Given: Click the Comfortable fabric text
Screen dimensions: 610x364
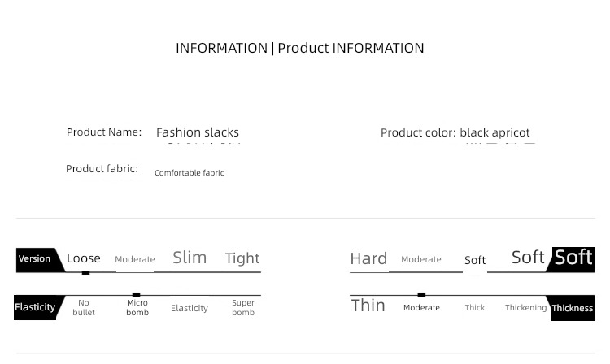Looking at the screenshot, I should pos(189,172).
